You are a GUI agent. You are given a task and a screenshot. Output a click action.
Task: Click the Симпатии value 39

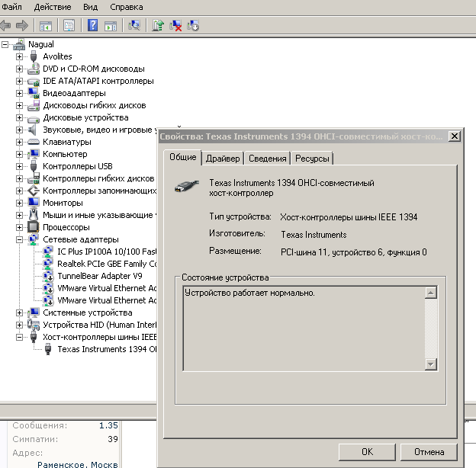tap(113, 439)
